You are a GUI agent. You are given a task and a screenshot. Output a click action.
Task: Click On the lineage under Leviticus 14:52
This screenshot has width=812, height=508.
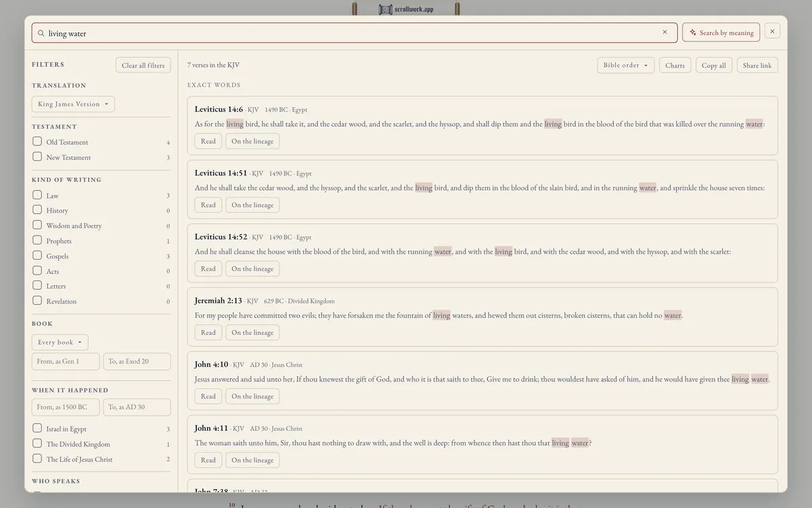252,268
